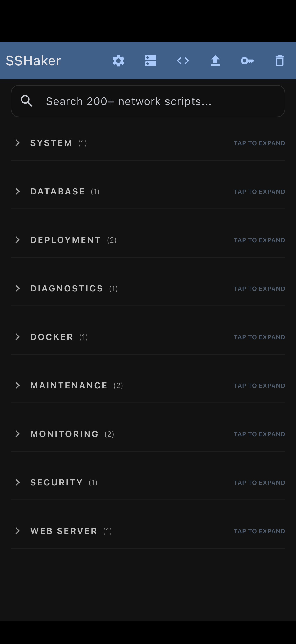Open SSH keys via key icon
The image size is (296, 644).
coord(247,61)
